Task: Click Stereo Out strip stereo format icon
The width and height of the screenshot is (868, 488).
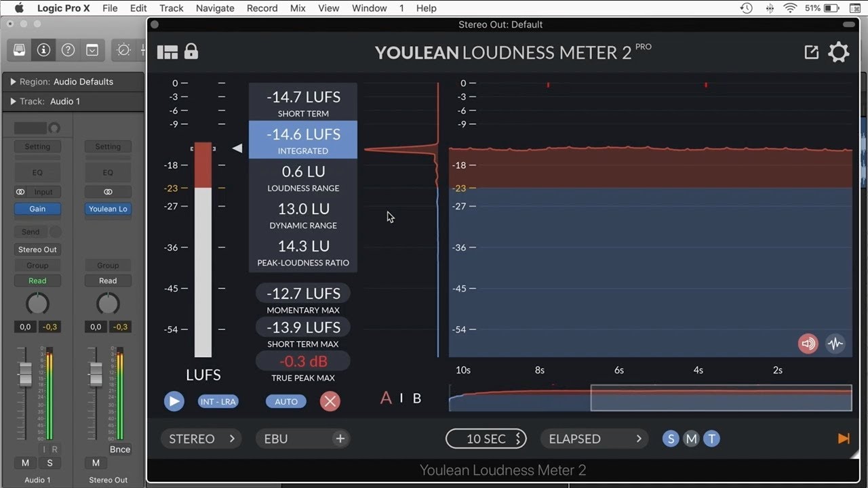Action: click(108, 192)
